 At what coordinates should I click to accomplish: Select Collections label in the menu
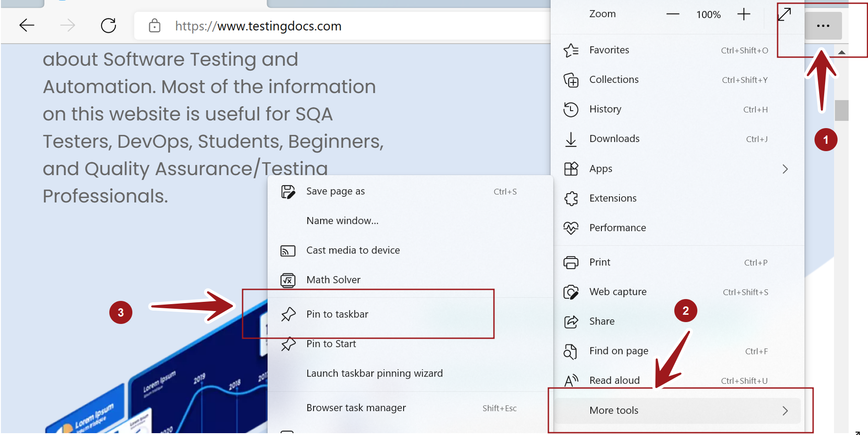(x=614, y=79)
